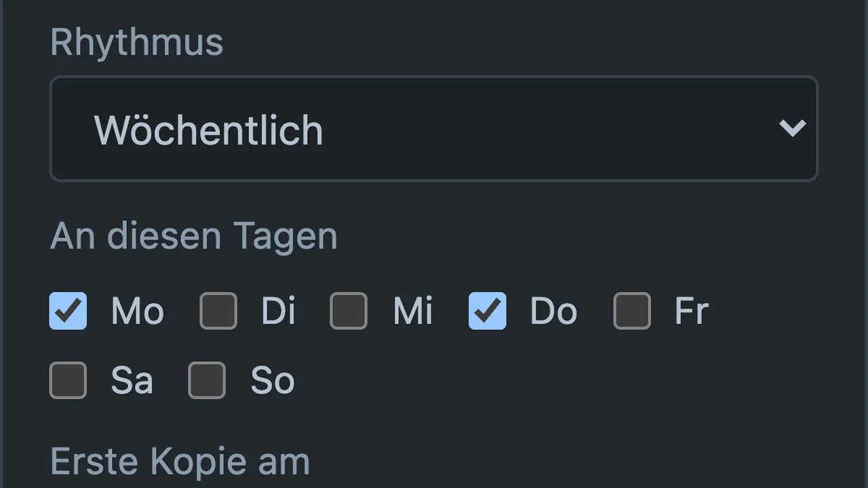The image size is (868, 488).
Task: Click the Fr label text
Action: [x=692, y=312]
